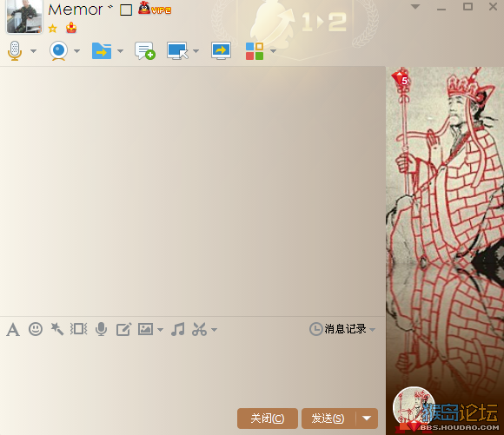
Task: Send a picture with image icon
Action: (146, 329)
